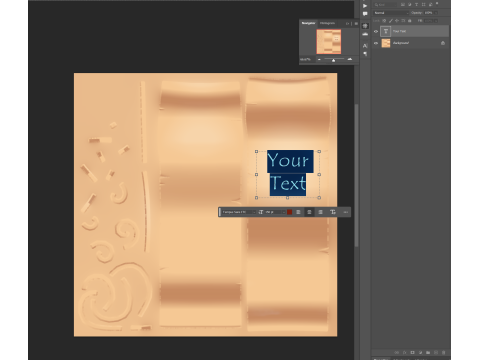Switch to the Histogram tab
Screen dimensions: 480x360
coord(327,23)
